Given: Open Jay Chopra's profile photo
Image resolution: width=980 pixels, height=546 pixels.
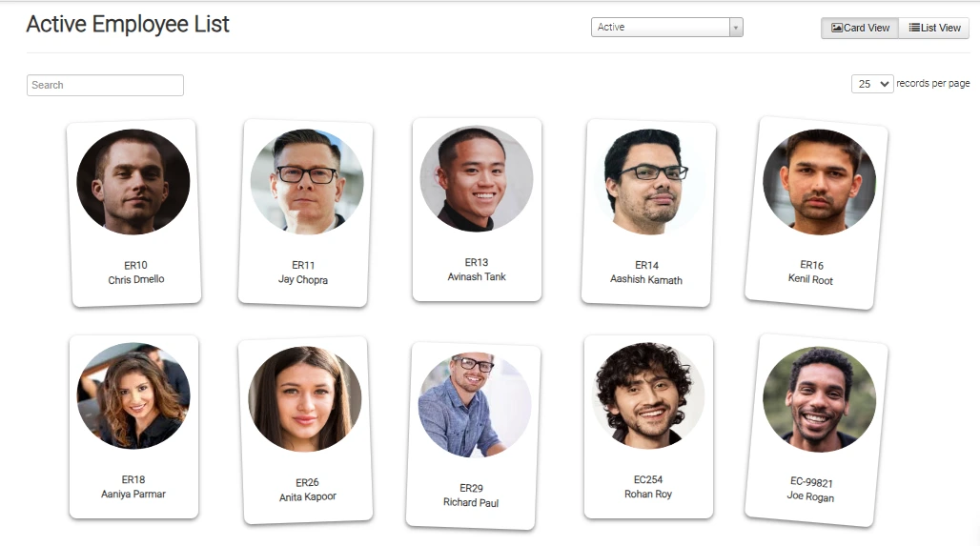Looking at the screenshot, I should (x=307, y=182).
